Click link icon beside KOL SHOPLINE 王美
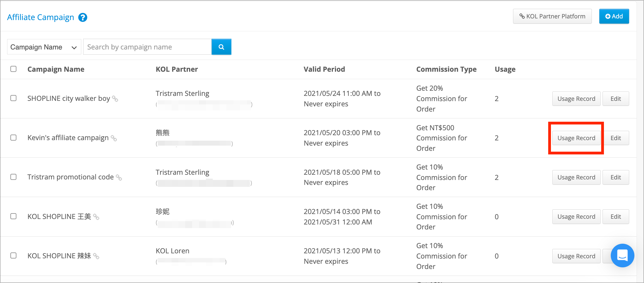This screenshot has height=283, width=644. (96, 217)
